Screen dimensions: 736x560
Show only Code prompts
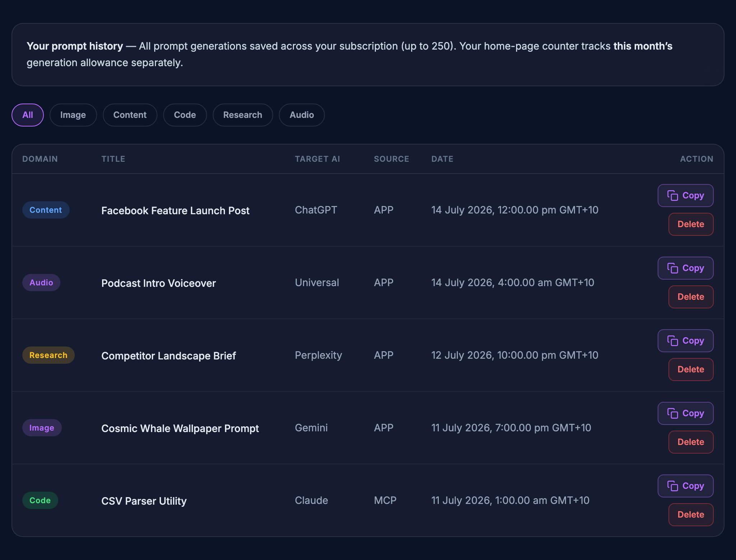(x=185, y=115)
